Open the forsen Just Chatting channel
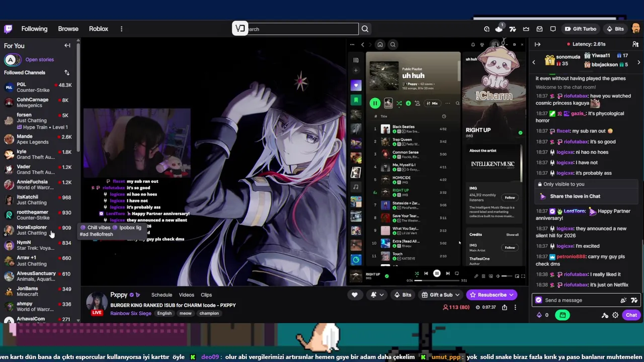 tap(39, 121)
